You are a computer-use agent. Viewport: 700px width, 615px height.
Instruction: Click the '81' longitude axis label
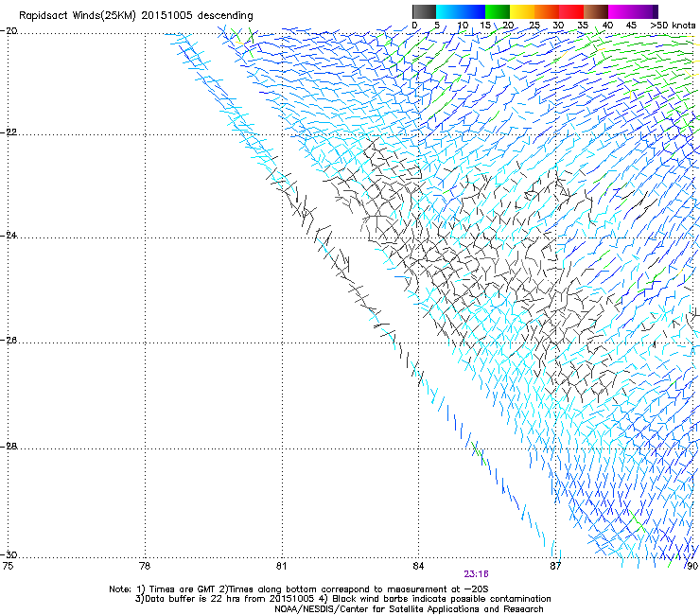tap(281, 566)
